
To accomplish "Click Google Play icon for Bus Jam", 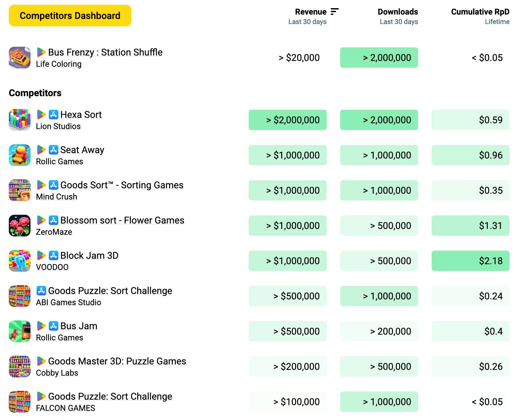I will pos(41,326).
